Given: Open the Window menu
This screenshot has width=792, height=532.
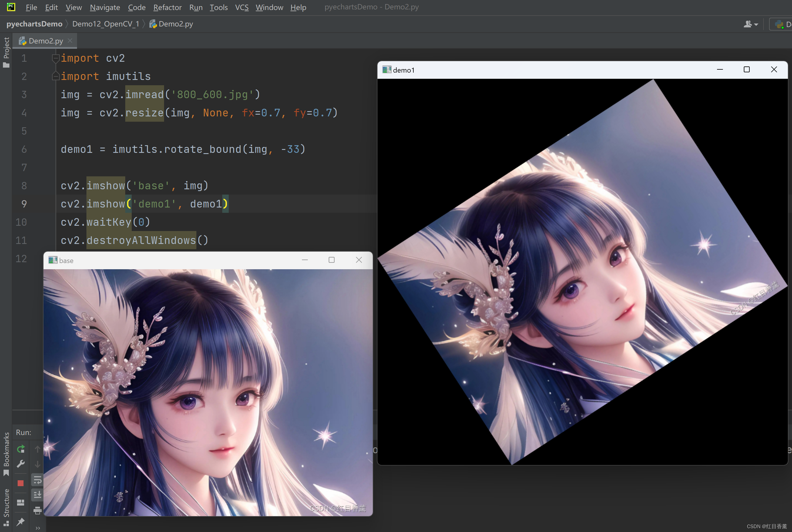Looking at the screenshot, I should [x=269, y=7].
